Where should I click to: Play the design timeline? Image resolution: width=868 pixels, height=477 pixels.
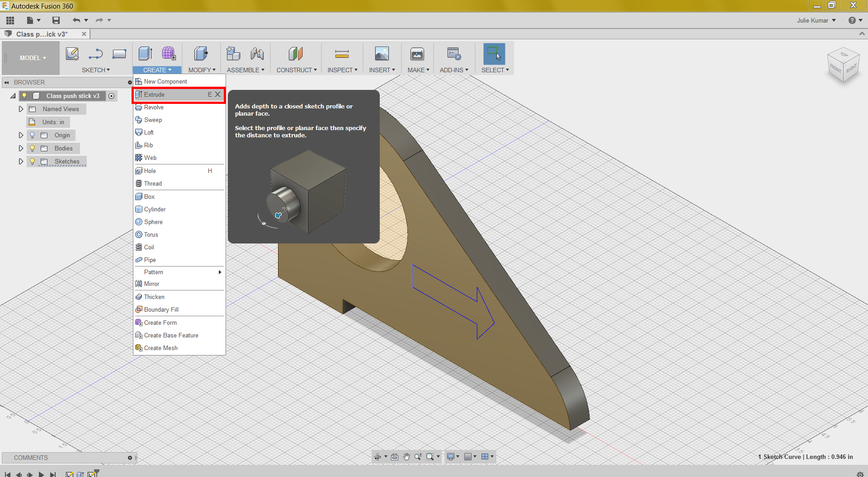41,474
